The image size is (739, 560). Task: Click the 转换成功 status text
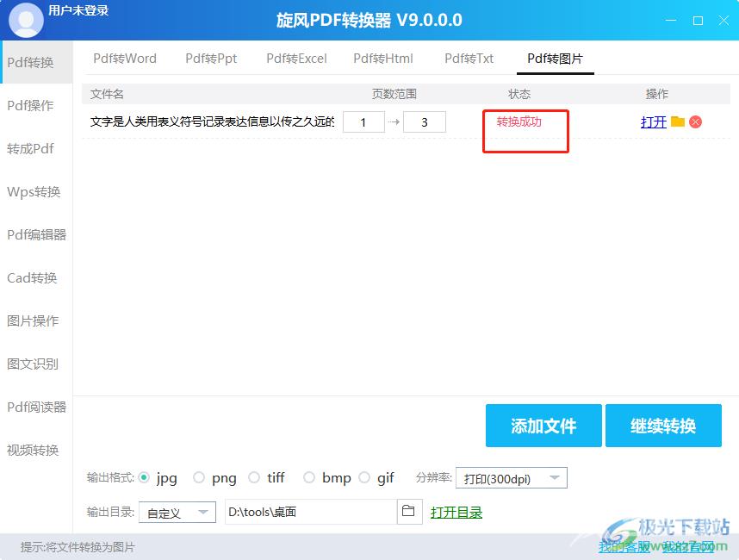tap(519, 121)
